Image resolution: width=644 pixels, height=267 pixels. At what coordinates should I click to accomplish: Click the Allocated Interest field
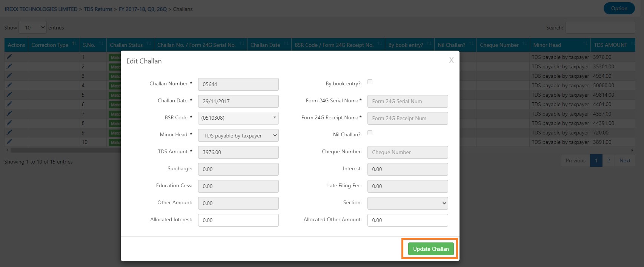[x=238, y=220]
